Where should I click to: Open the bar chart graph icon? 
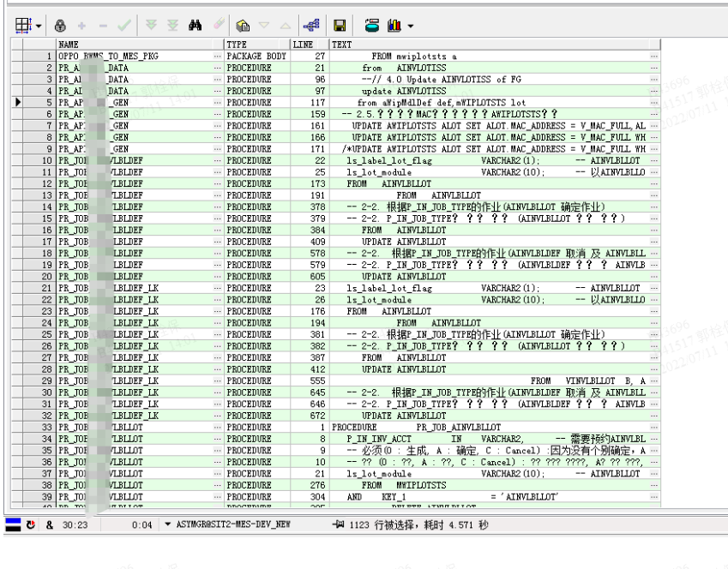pyautogui.click(x=394, y=25)
